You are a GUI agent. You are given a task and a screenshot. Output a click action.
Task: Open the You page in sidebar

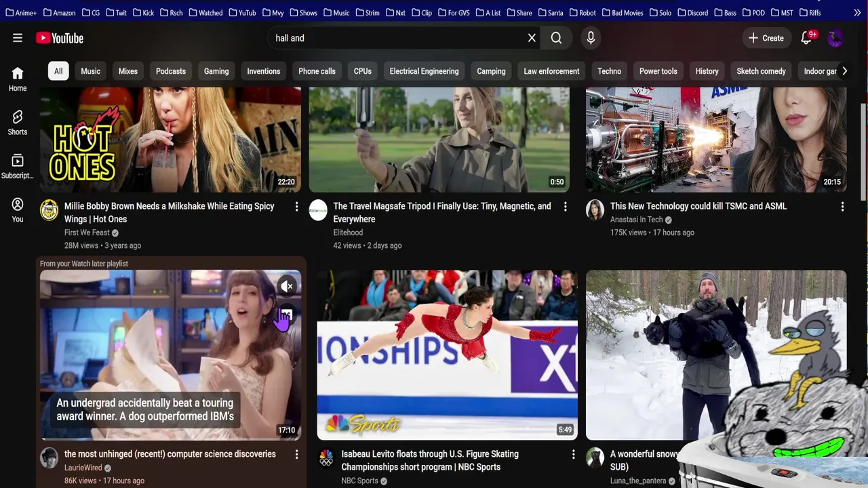point(18,210)
